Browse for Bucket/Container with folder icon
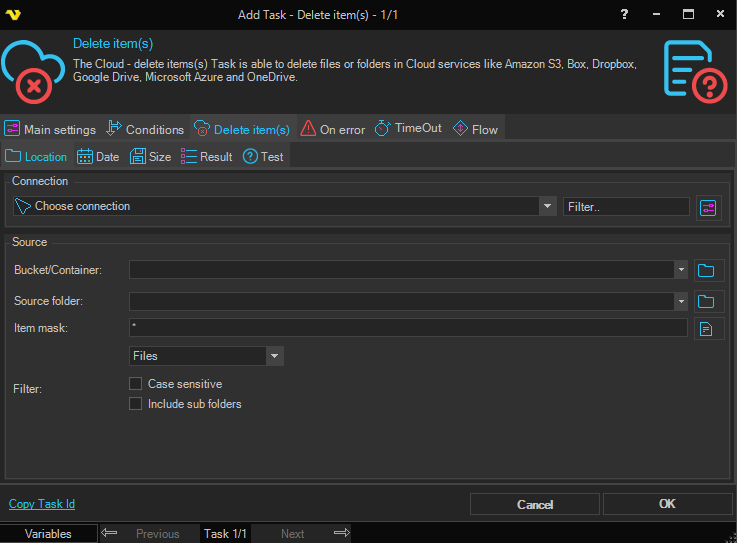The height and width of the screenshot is (543, 737). click(x=707, y=270)
